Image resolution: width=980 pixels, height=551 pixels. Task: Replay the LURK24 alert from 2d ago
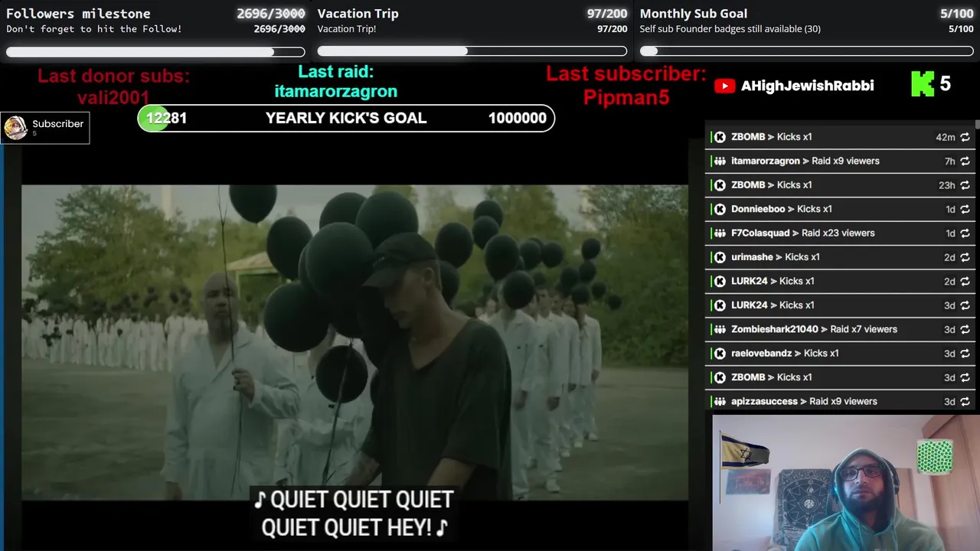(965, 281)
